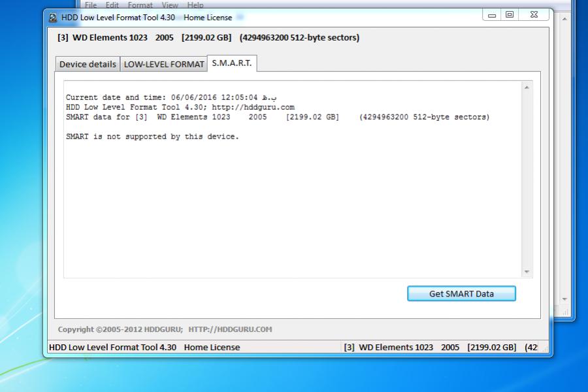Open the LOW-LEVEL FORMAT tab
This screenshot has height=392, width=588.
point(164,64)
